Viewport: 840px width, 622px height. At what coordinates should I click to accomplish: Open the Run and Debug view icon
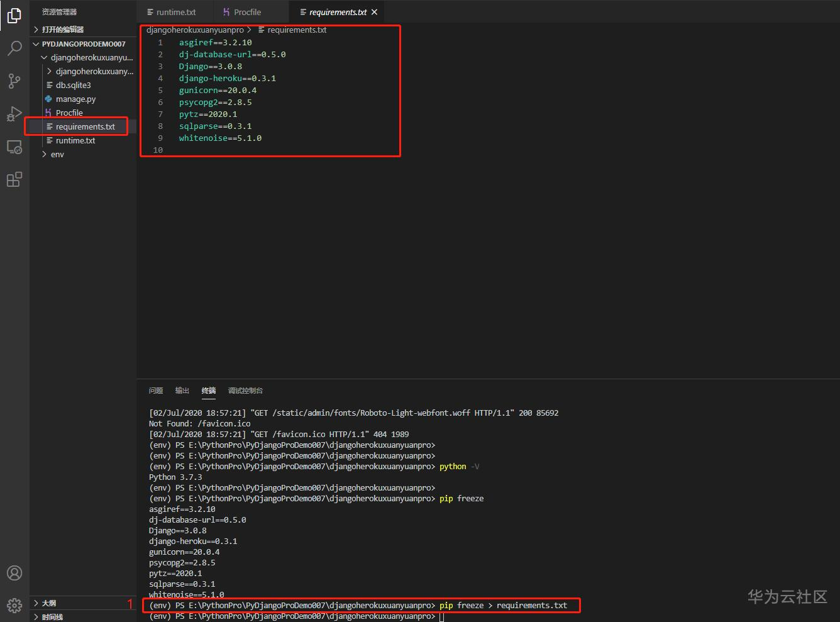[x=14, y=114]
